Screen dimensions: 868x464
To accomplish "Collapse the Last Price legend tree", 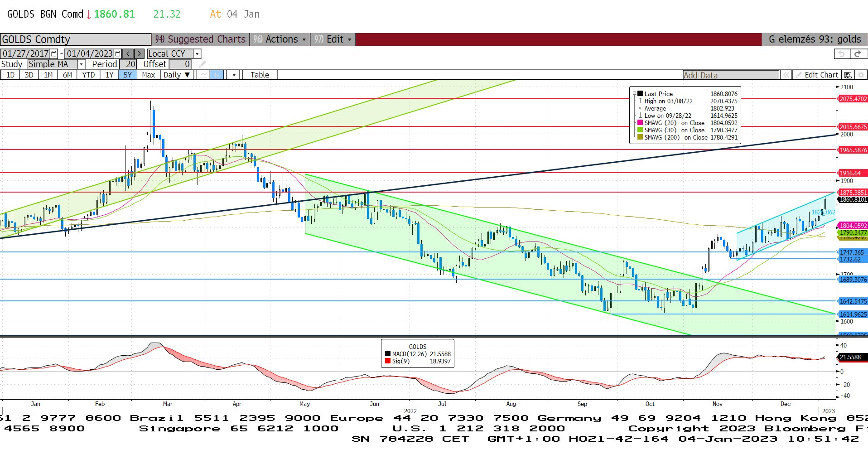I will pyautogui.click(x=634, y=93).
